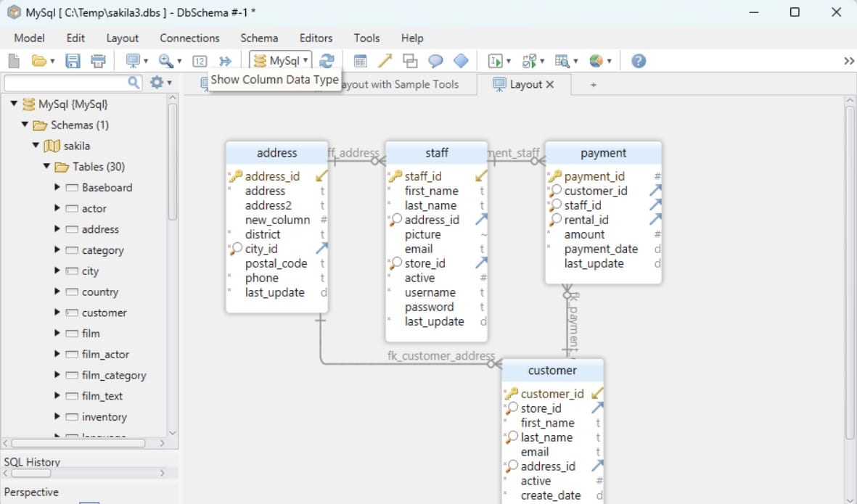Click the checklist query builder icon
Screen dimensions: 857x504
coord(528,61)
